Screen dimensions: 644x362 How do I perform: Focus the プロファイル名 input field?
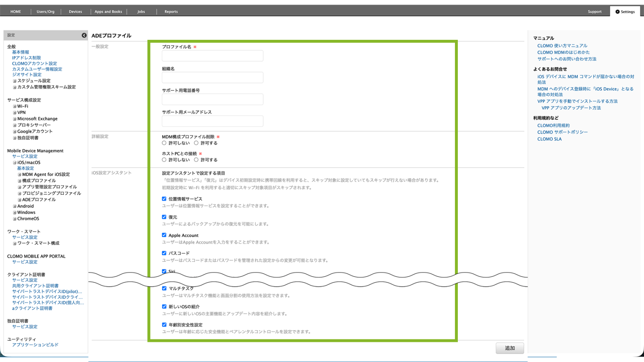tap(213, 56)
